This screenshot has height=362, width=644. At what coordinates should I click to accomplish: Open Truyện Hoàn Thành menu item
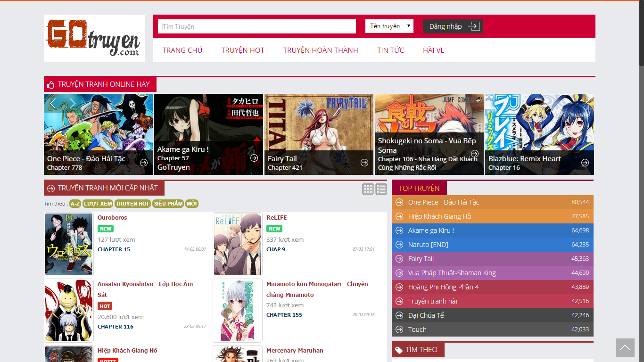coord(321,50)
